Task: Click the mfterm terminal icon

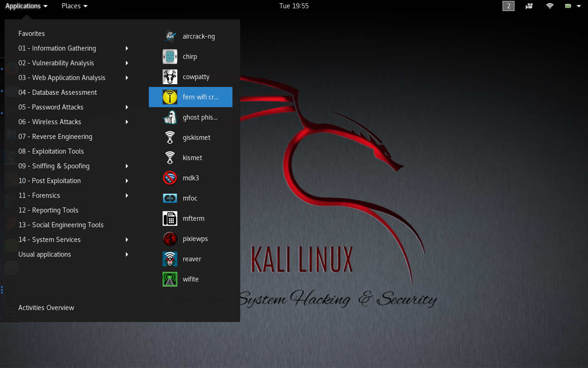Action: pyautogui.click(x=170, y=218)
